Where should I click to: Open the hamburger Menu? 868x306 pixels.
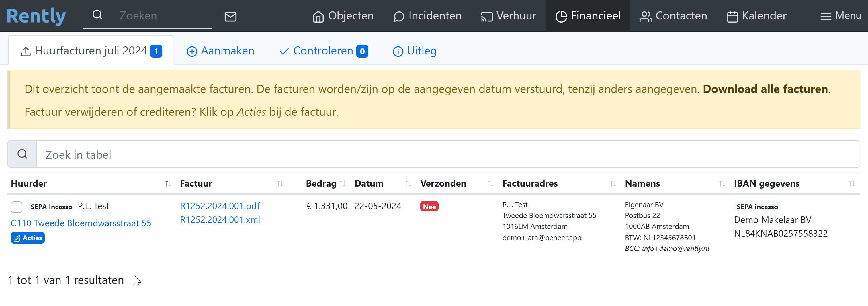(x=840, y=16)
